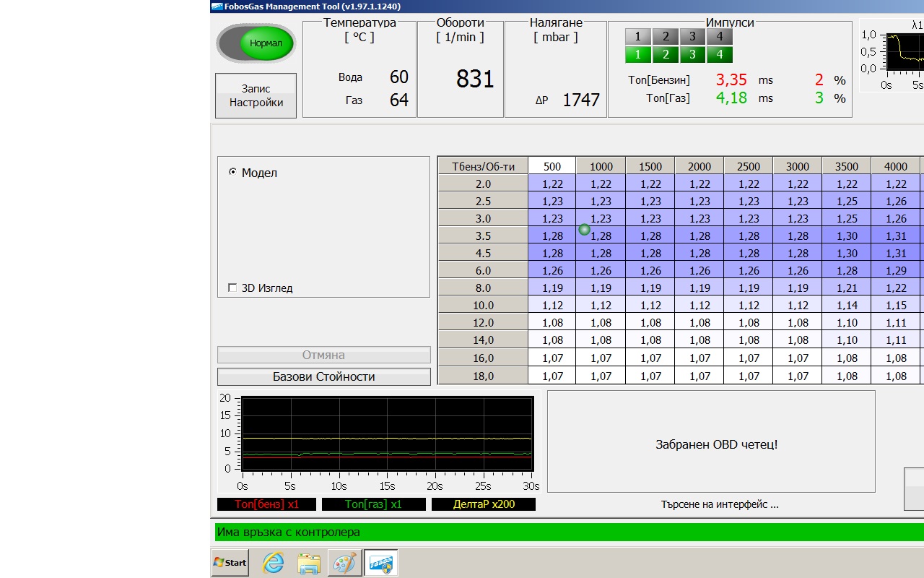Open the Windows Start menu
This screenshot has width=924, height=578.
tap(230, 563)
